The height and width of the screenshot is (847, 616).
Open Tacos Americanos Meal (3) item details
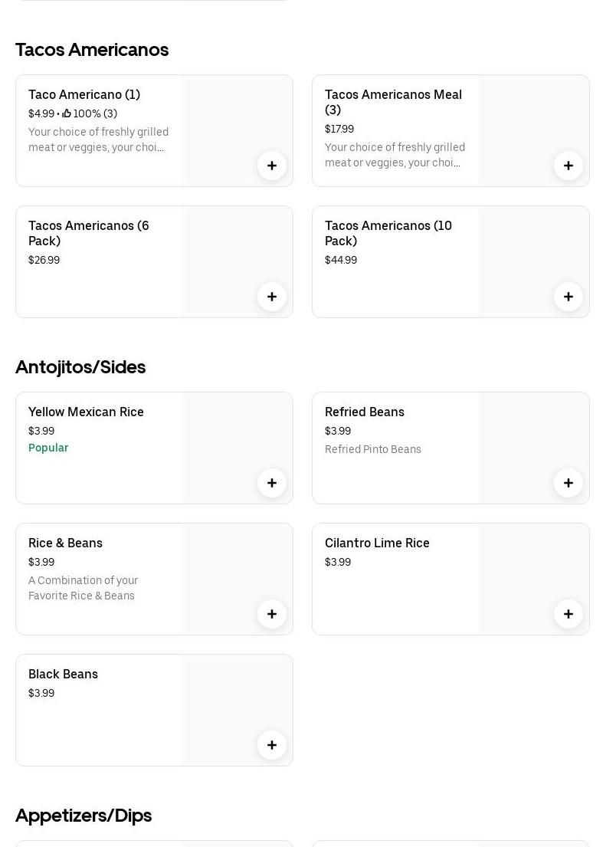coord(393,102)
